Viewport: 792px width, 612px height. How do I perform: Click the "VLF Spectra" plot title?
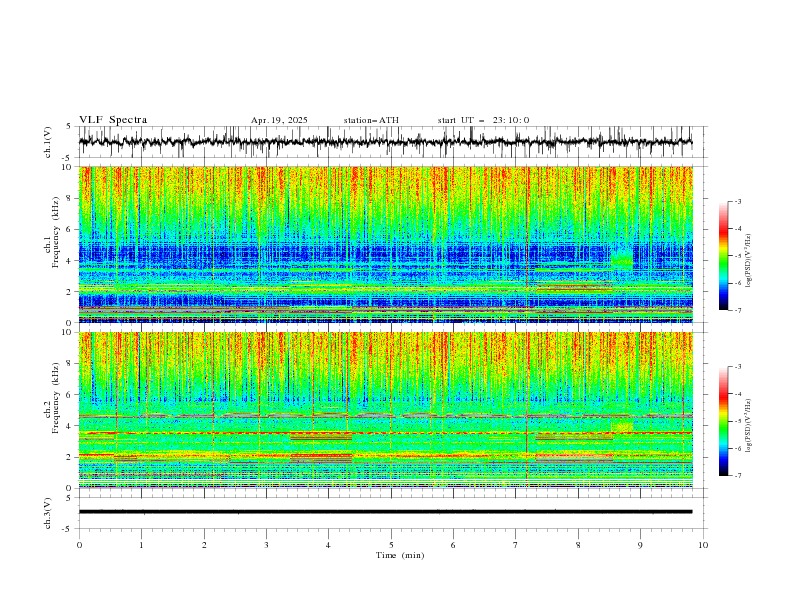coord(113,120)
